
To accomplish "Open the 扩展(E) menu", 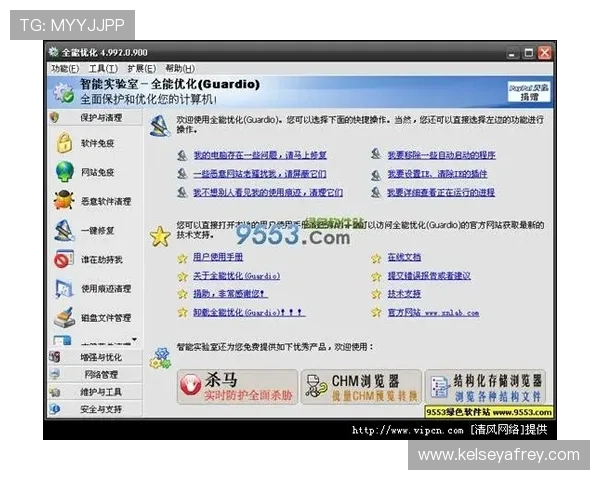I will coord(142,69).
